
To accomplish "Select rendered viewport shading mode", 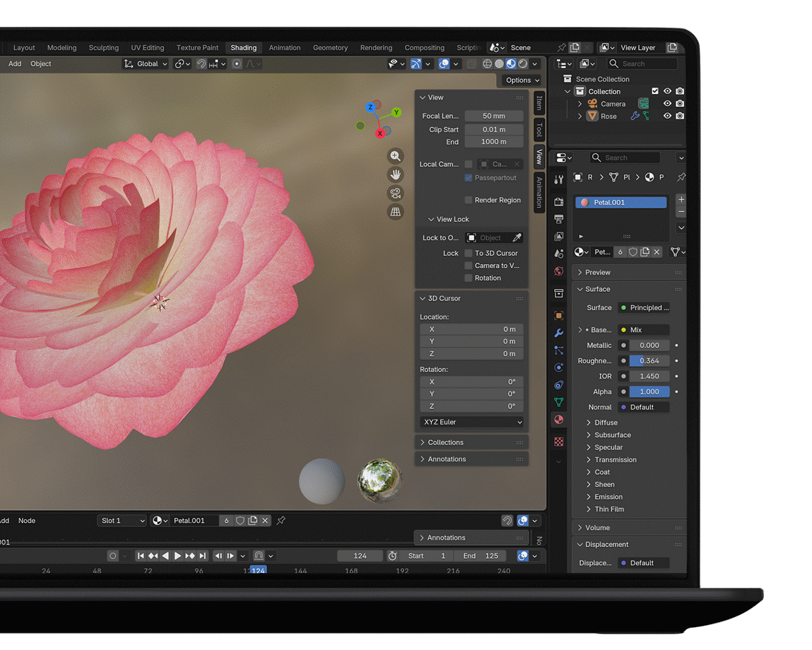I will coord(523,63).
